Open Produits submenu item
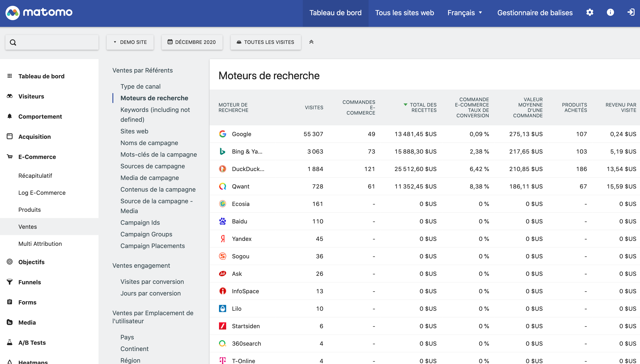The image size is (640, 364). click(30, 210)
